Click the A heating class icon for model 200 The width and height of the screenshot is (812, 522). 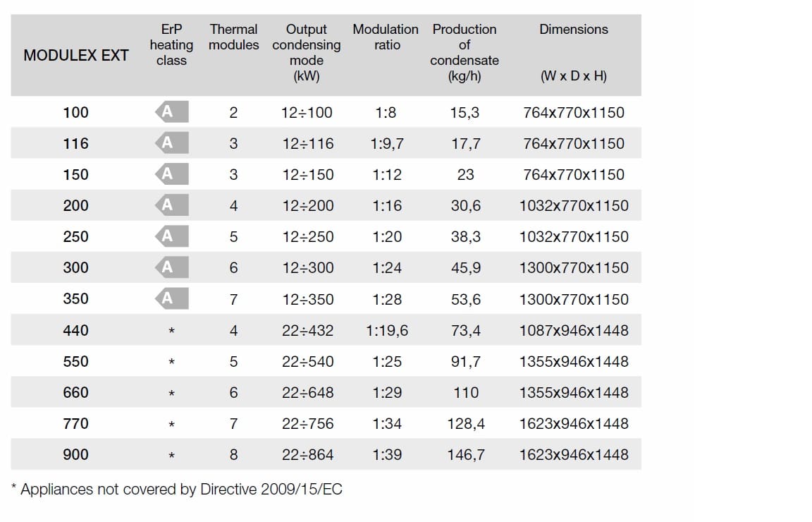(171, 205)
